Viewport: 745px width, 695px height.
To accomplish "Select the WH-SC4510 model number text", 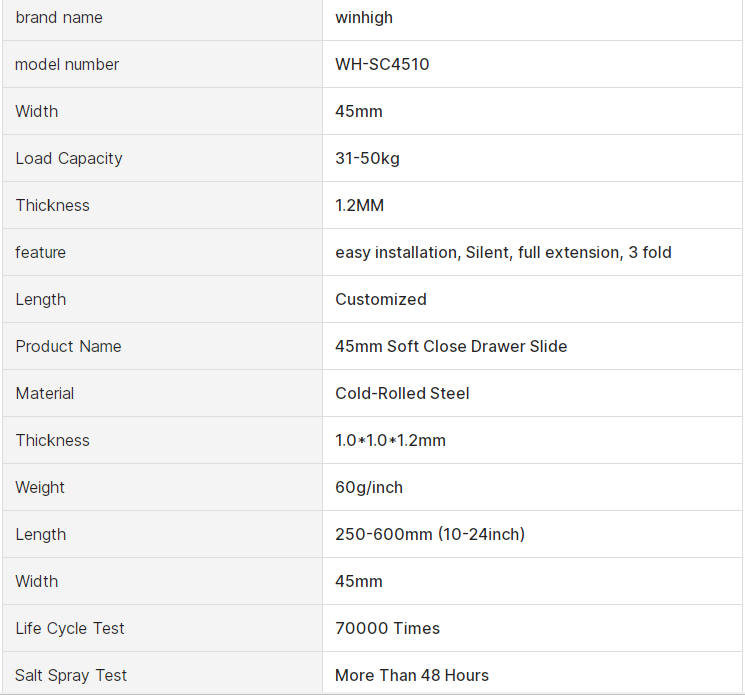I will [382, 65].
